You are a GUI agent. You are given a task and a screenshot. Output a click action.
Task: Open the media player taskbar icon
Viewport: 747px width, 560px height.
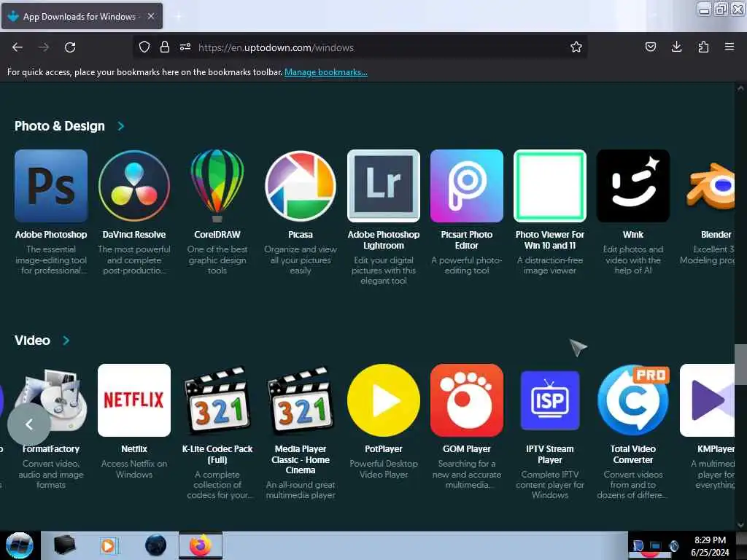pos(108,545)
